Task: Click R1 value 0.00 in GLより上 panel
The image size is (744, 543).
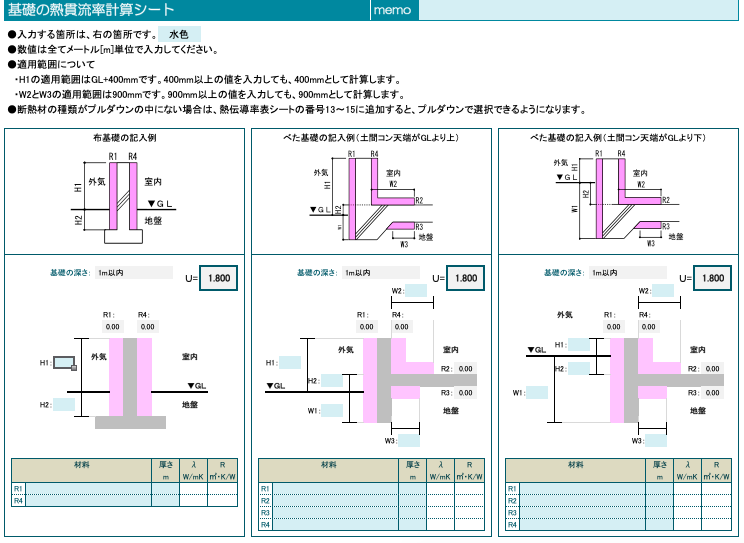Action: pos(366,327)
